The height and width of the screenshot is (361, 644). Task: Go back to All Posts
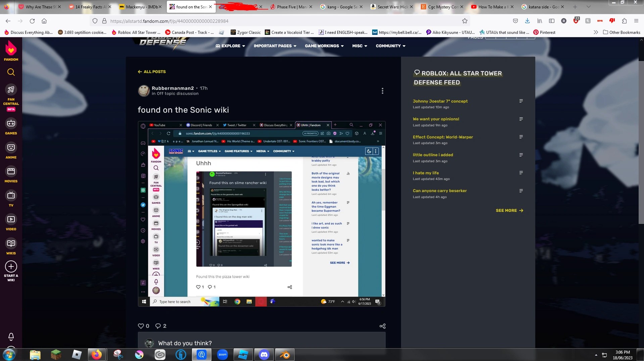pyautogui.click(x=152, y=72)
